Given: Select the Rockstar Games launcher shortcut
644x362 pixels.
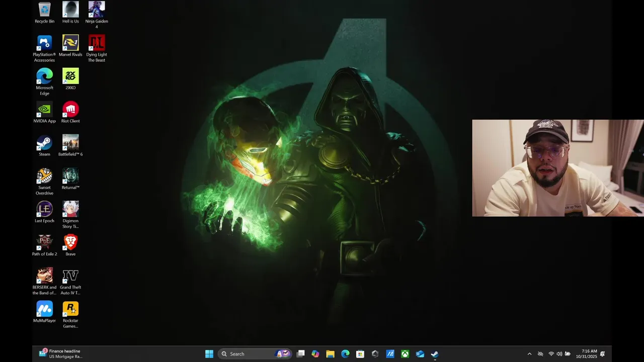Looking at the screenshot, I should coord(70,314).
